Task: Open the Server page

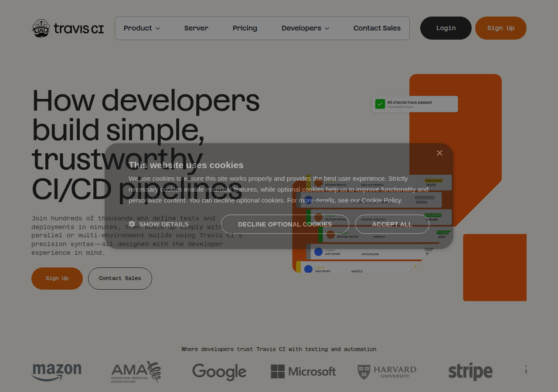Action: click(x=196, y=28)
